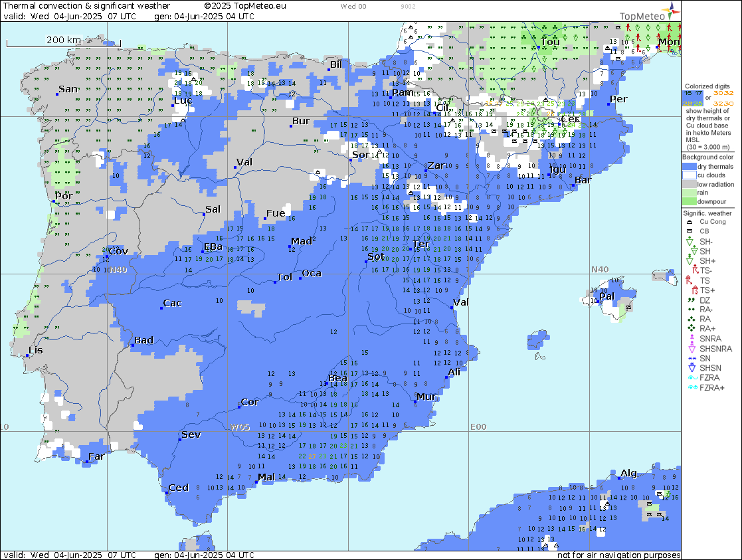
Task: Click the Mal (Malaga) city label
Action: click(x=266, y=477)
